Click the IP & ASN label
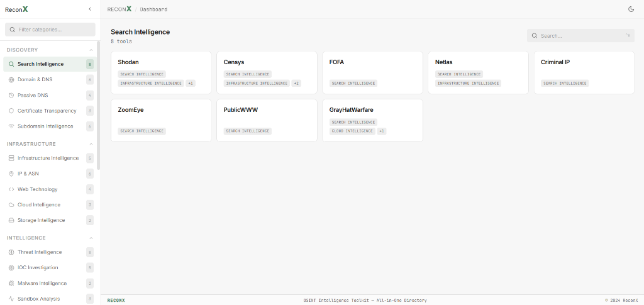The width and height of the screenshot is (644, 305). click(x=28, y=174)
